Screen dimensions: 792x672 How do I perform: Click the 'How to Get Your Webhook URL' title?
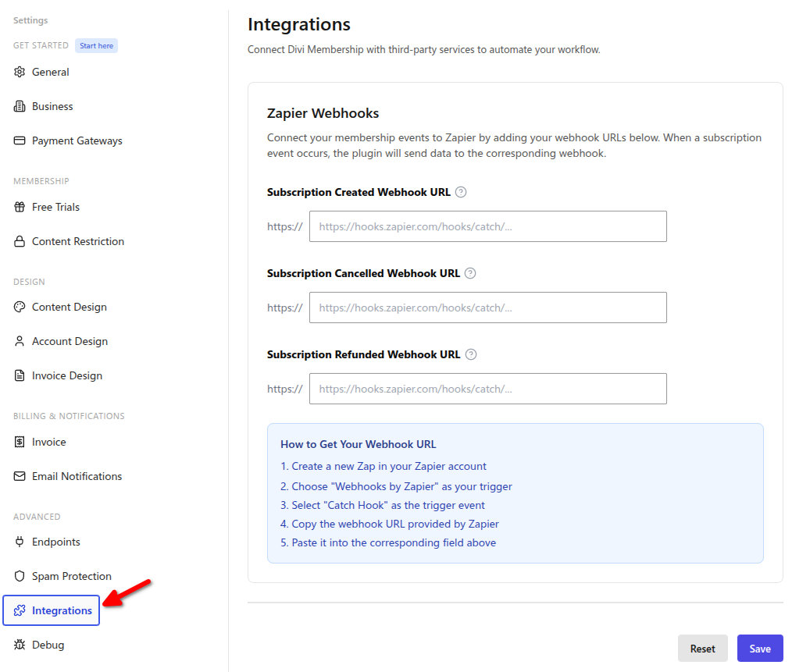pyautogui.click(x=358, y=444)
